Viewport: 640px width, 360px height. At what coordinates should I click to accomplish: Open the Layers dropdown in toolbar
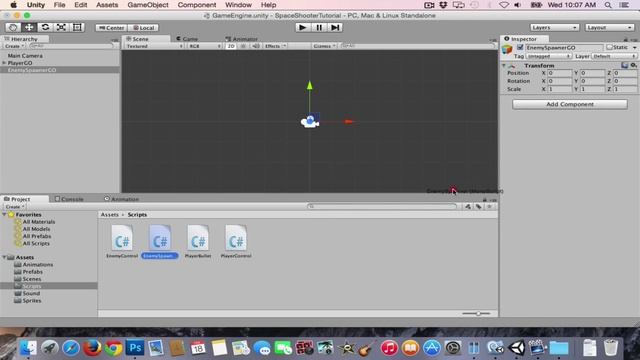coord(554,27)
